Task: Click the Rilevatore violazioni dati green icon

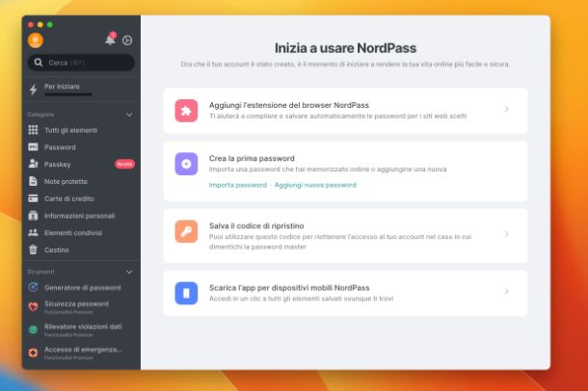Action: (x=33, y=330)
